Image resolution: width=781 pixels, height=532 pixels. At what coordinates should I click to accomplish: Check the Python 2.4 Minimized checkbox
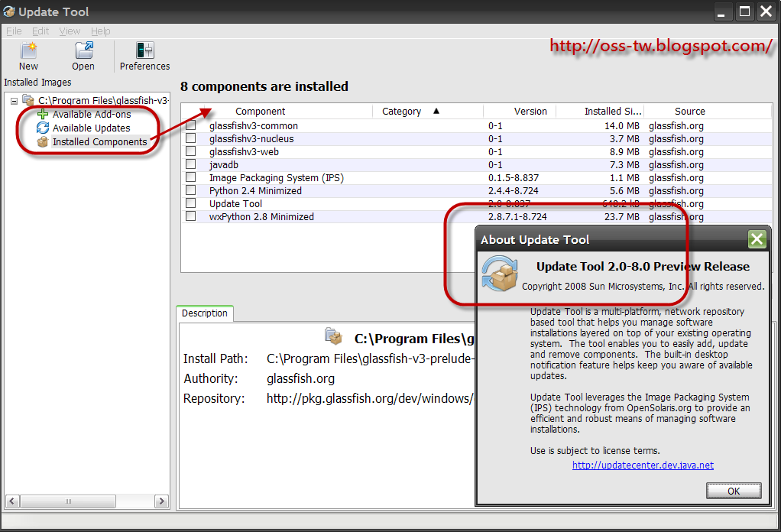tap(191, 190)
